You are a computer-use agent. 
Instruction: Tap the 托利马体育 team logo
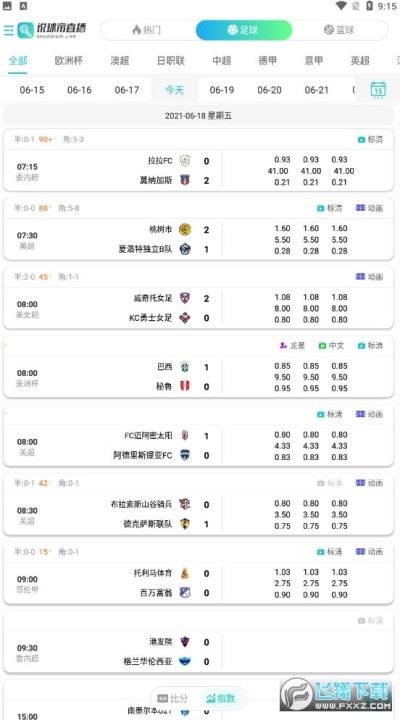185,573
